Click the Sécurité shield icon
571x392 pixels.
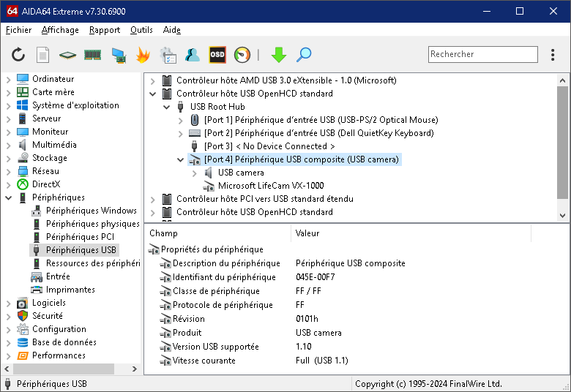click(23, 315)
